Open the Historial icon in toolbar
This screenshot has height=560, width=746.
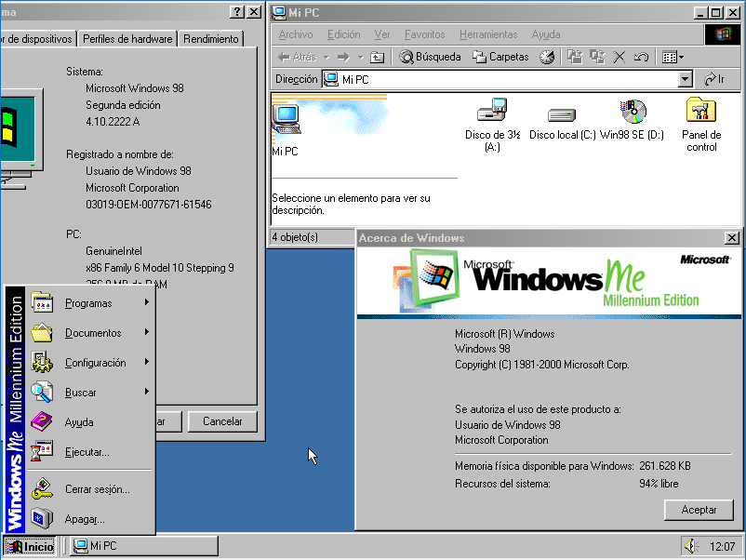(x=547, y=57)
